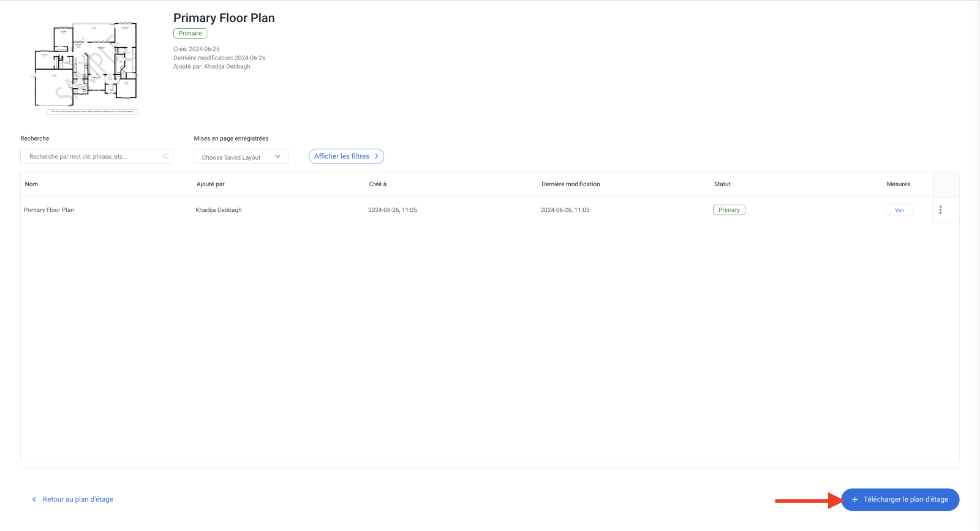
Task: Click the green Primary status badge
Action: click(x=729, y=210)
